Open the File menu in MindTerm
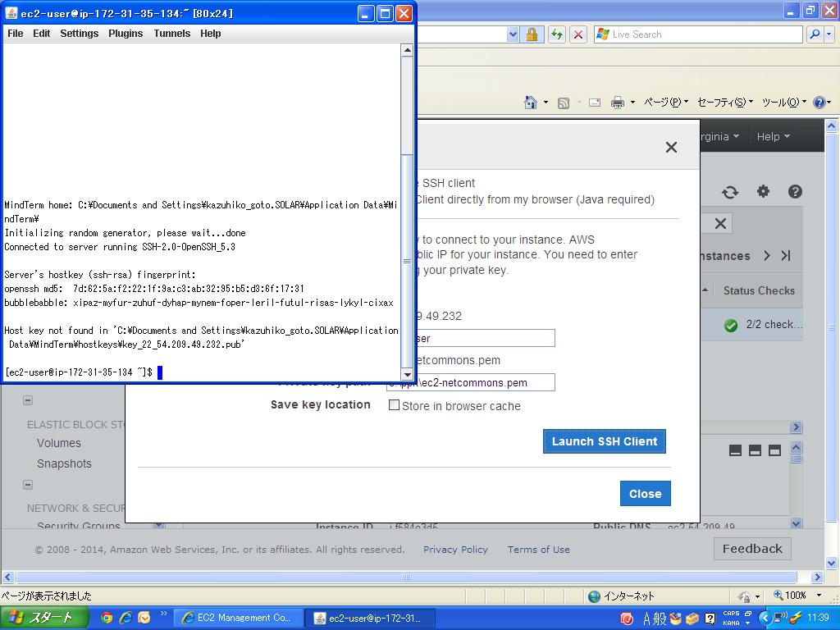This screenshot has width=840, height=630. 15,33
